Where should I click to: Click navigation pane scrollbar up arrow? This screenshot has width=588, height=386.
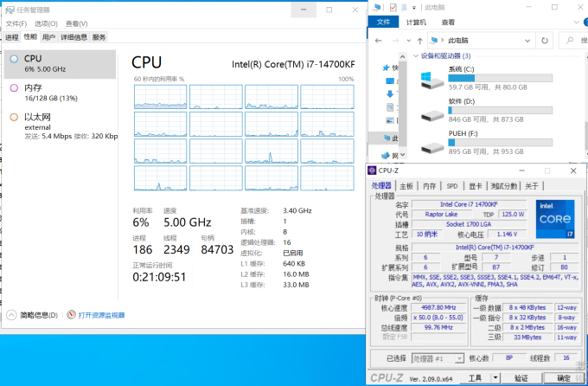[402, 57]
